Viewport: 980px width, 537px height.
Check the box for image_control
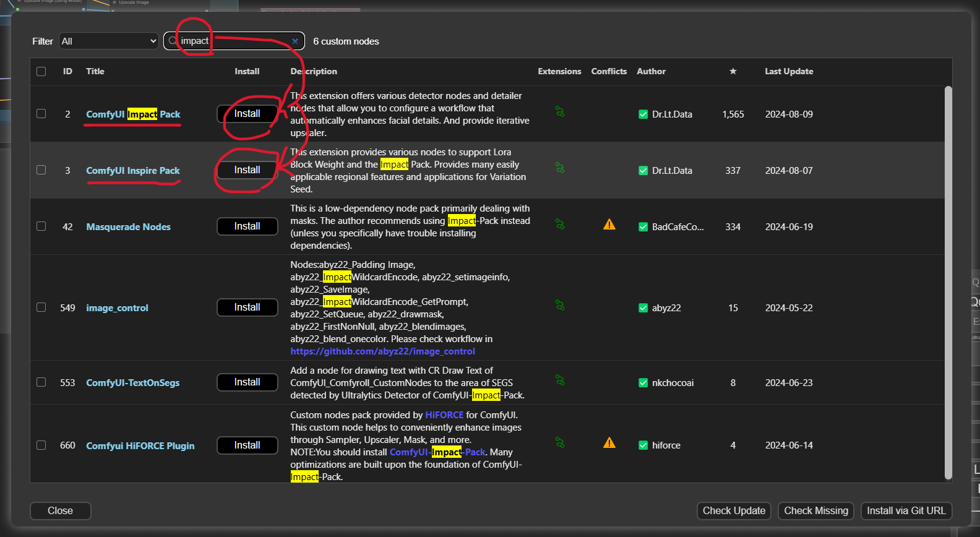pyautogui.click(x=41, y=307)
